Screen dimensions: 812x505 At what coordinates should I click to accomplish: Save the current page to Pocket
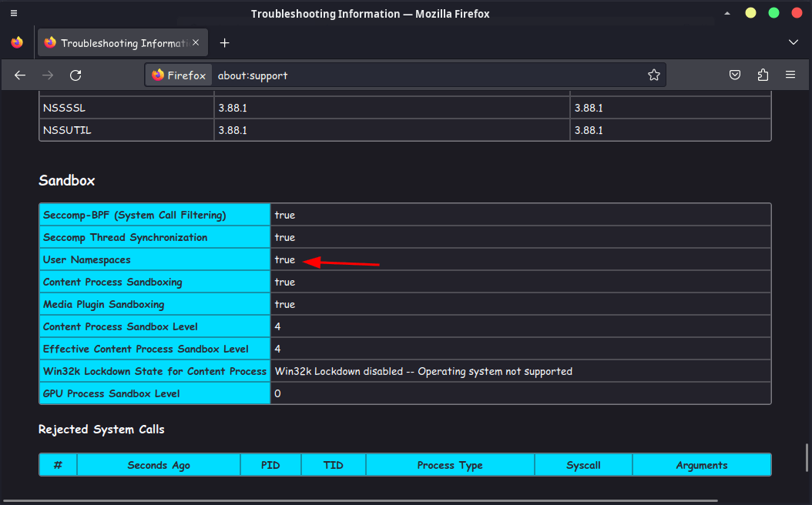734,75
